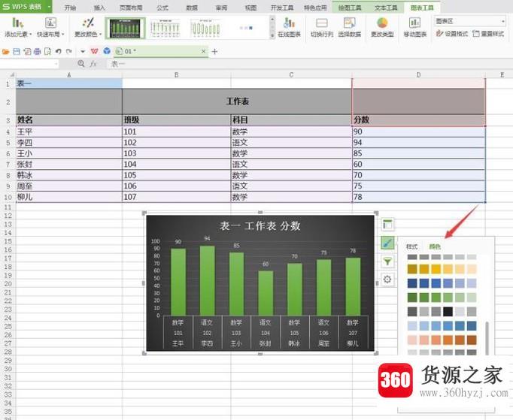Screen dimensions: 513x420
Task: Select the 颜色 tab in the popup
Action: point(435,246)
